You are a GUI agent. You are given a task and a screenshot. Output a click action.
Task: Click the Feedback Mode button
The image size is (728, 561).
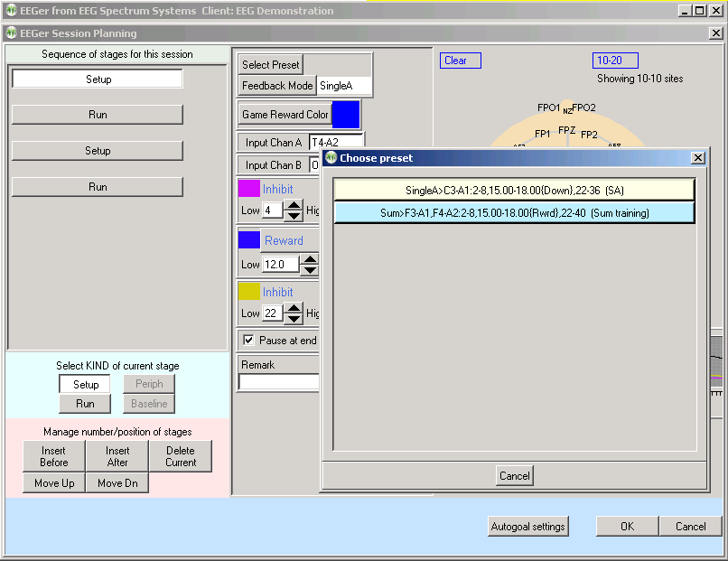[x=277, y=86]
